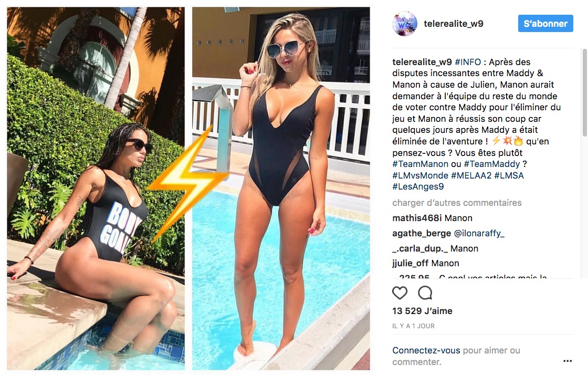
Task: Open telerealite_w9 username in header
Action: 454,24
